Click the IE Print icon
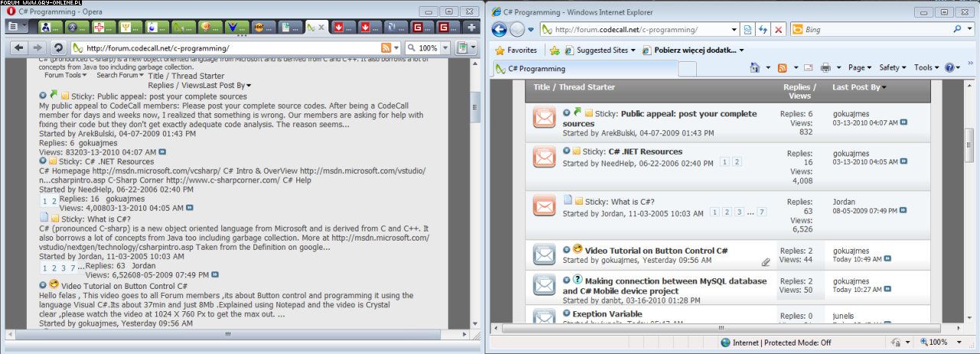The height and width of the screenshot is (354, 980). click(826, 67)
